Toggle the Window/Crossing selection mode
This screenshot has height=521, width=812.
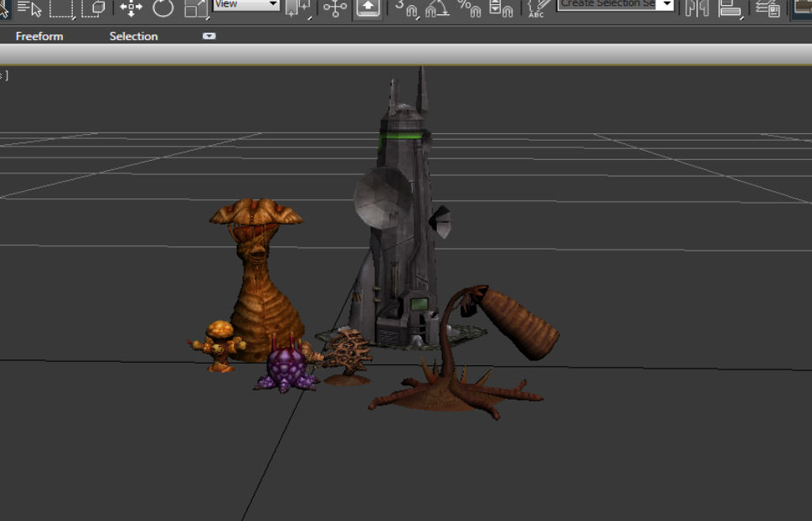coord(94,8)
